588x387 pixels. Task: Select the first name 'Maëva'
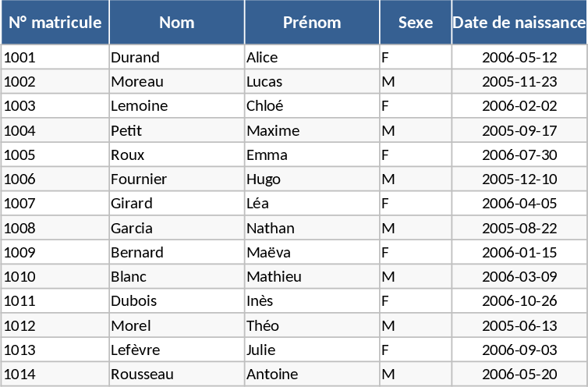pos(312,253)
